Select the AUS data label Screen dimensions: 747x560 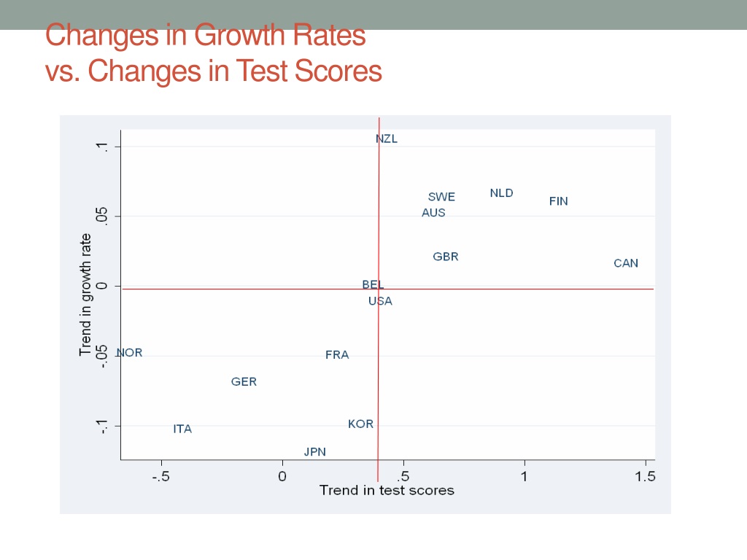coord(433,213)
